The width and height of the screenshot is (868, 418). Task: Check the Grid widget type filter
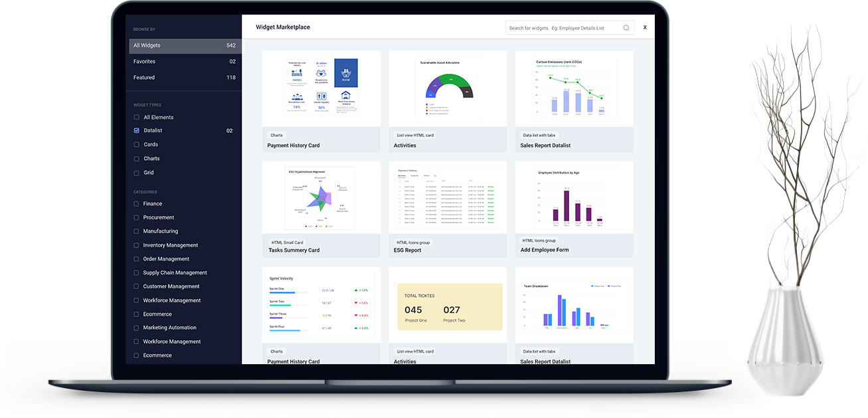[x=137, y=173]
